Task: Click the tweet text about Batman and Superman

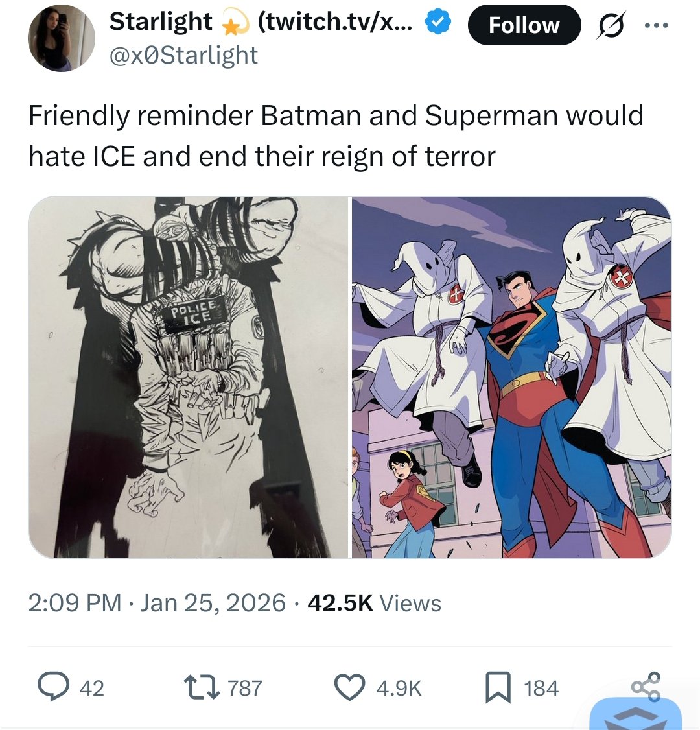Action: click(336, 135)
